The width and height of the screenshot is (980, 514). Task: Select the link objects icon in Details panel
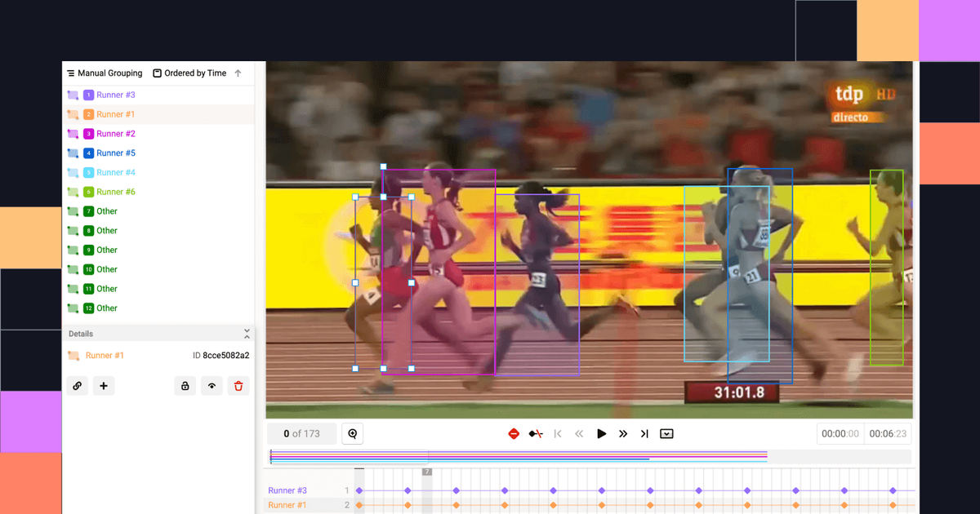click(x=78, y=385)
